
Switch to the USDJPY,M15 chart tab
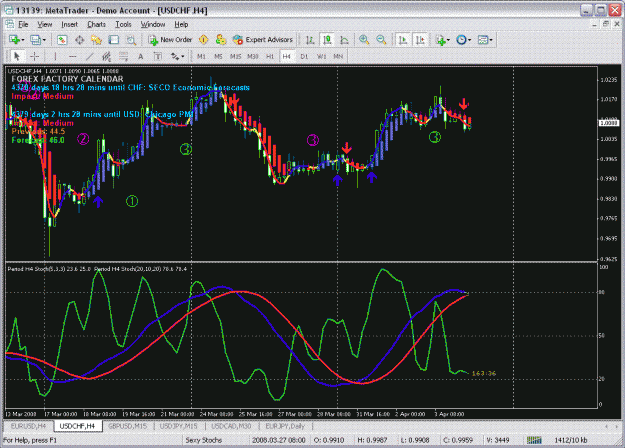coord(179,426)
